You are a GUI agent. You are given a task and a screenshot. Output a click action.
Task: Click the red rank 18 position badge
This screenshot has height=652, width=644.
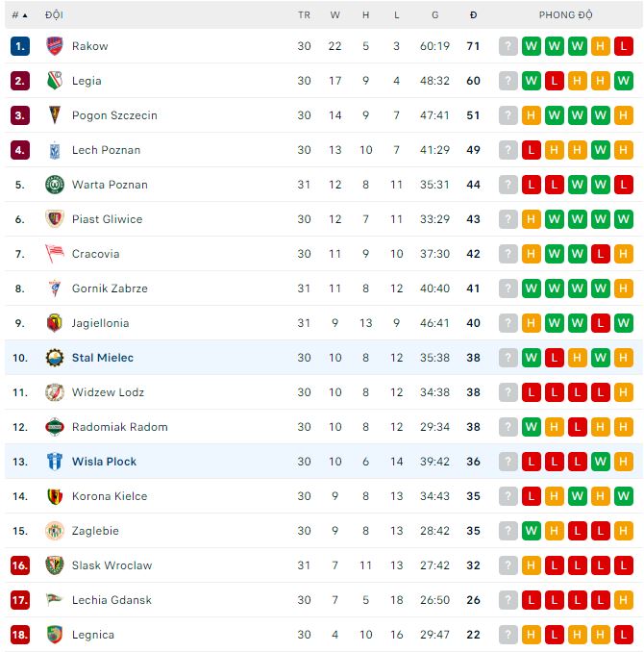tap(20, 635)
